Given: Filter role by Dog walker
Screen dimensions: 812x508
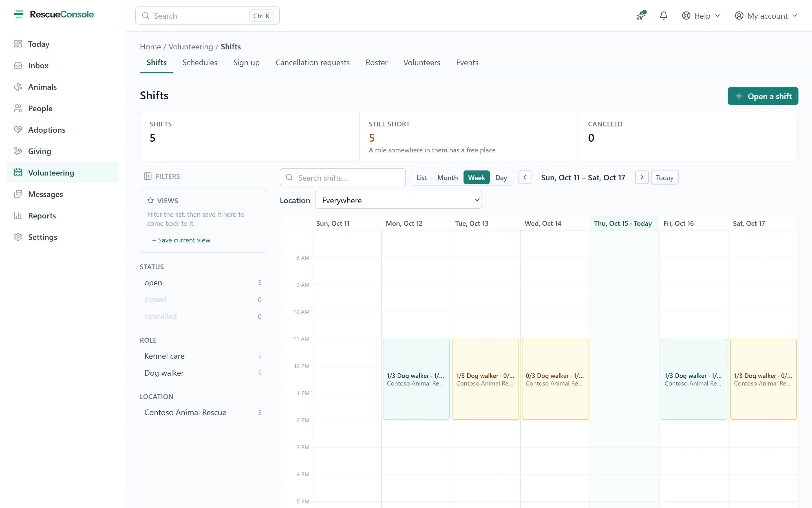Looking at the screenshot, I should (203, 373).
